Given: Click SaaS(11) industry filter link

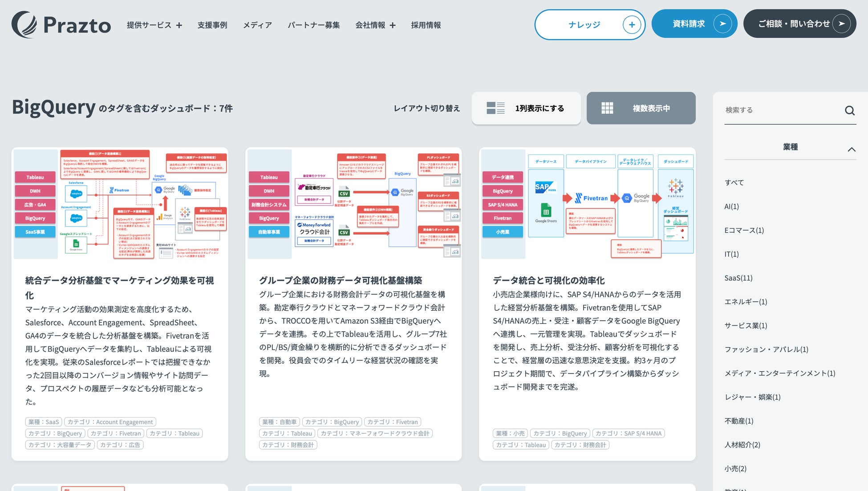Looking at the screenshot, I should pos(738,278).
